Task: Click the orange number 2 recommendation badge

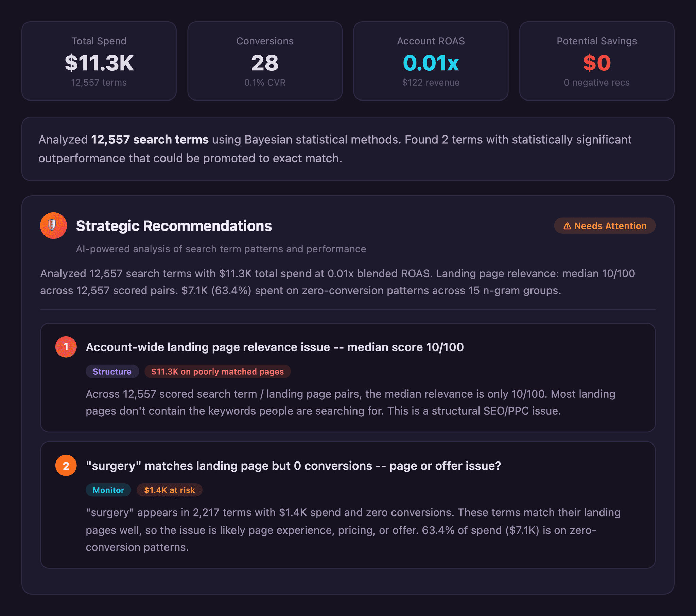Action: [66, 465]
